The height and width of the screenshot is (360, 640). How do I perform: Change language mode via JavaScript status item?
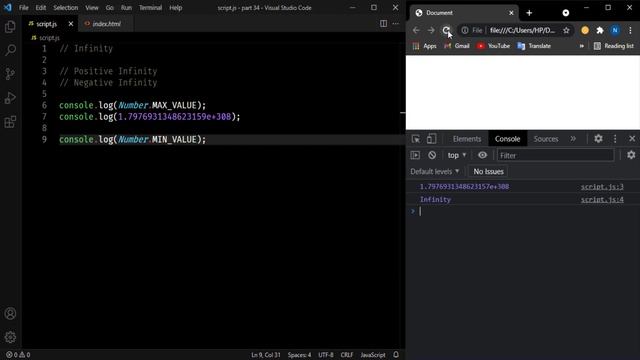tap(373, 355)
